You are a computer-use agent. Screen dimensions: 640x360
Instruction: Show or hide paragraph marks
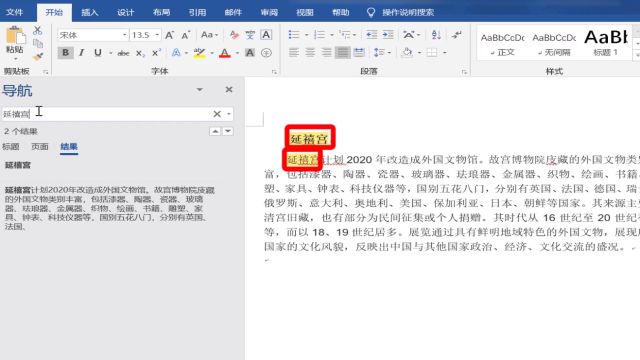(457, 35)
